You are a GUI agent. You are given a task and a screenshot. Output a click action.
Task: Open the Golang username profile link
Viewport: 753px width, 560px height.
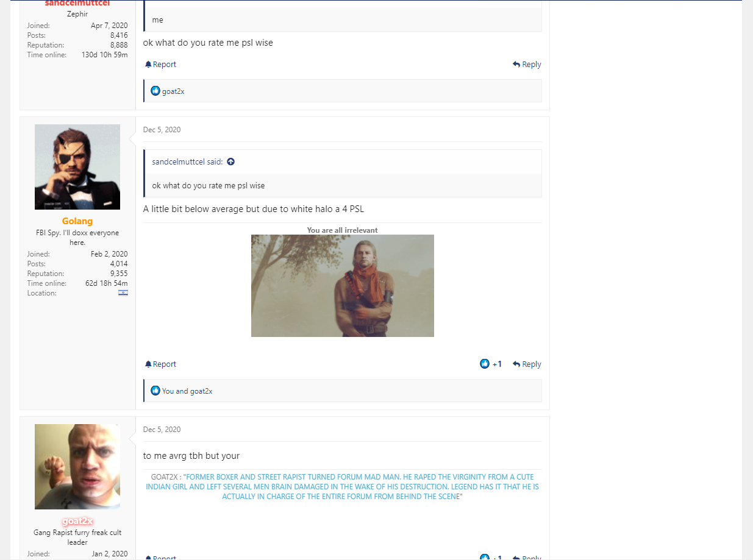pos(77,221)
